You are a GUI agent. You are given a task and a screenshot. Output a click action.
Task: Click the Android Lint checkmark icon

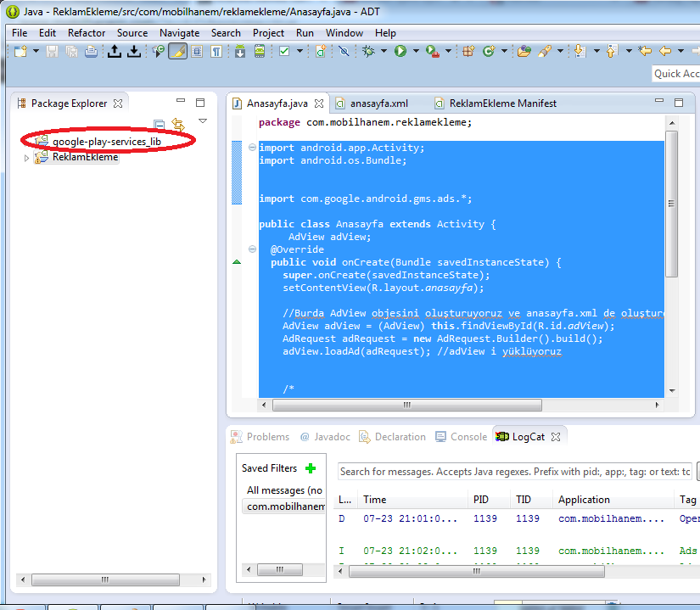(x=284, y=51)
